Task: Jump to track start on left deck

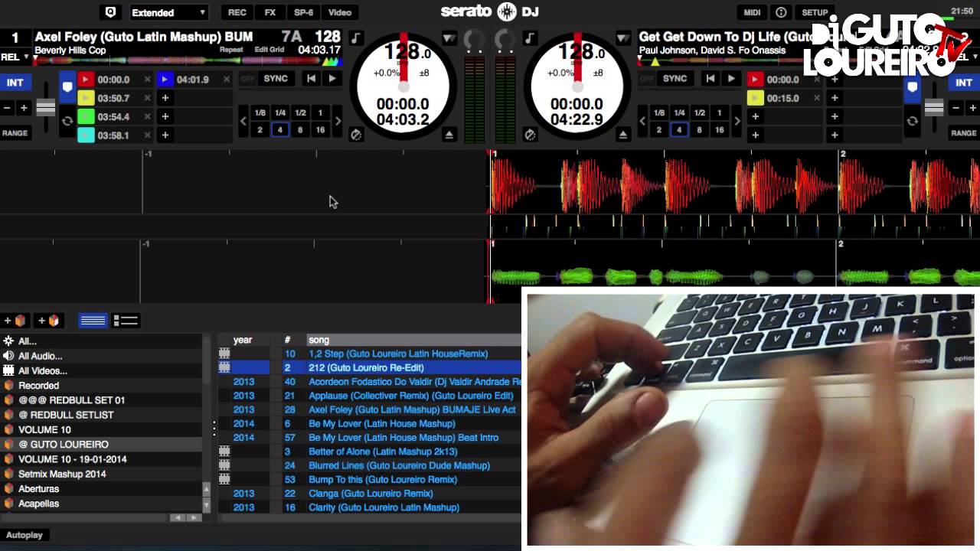Action: (311, 79)
